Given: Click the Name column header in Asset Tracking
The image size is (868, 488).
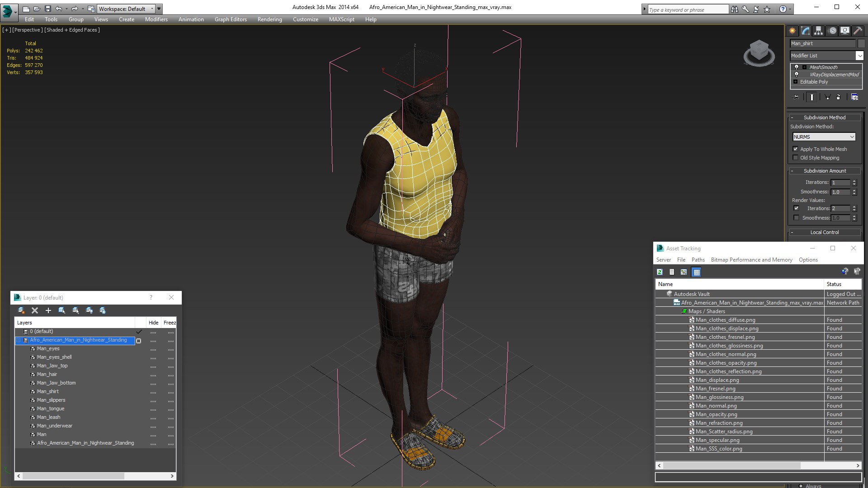Looking at the screenshot, I should click(x=740, y=284).
